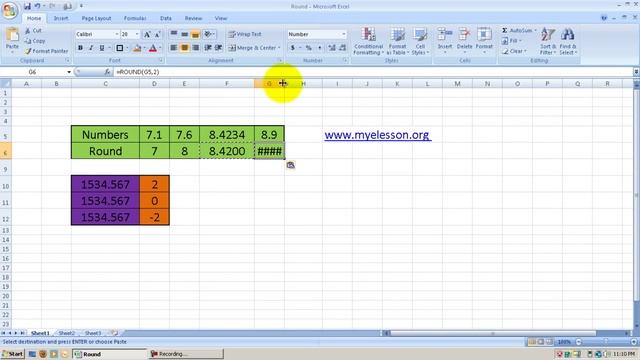The image size is (640, 360).
Task: Click the Paste Options smart tag
Action: tap(290, 165)
